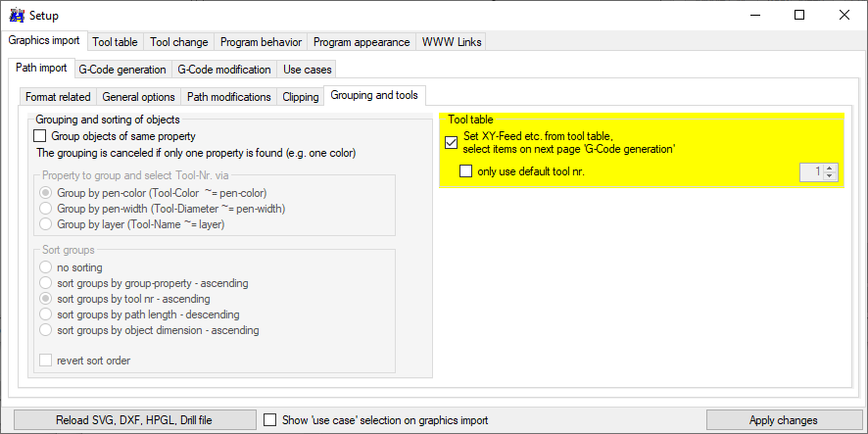The height and width of the screenshot is (434, 868).
Task: Uncheck Set XY-Feed from tool table
Action: (452, 142)
